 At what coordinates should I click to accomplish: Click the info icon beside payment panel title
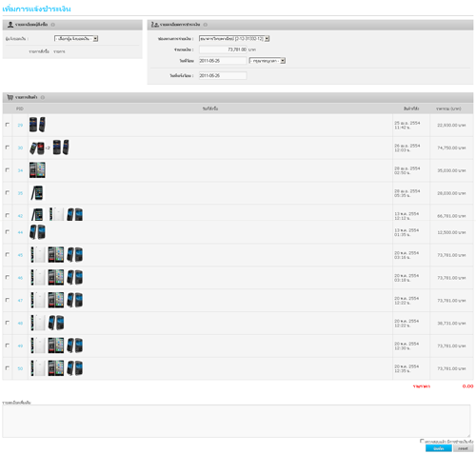(206, 25)
